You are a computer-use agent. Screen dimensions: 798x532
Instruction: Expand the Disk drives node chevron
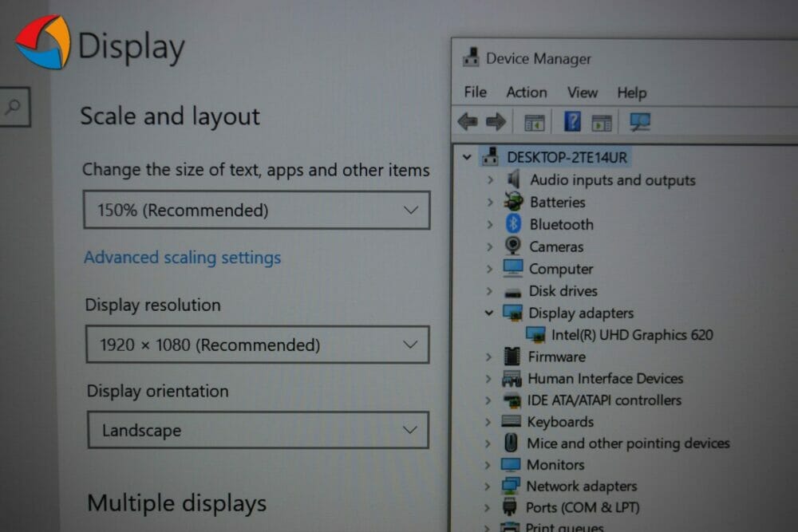[x=489, y=291]
